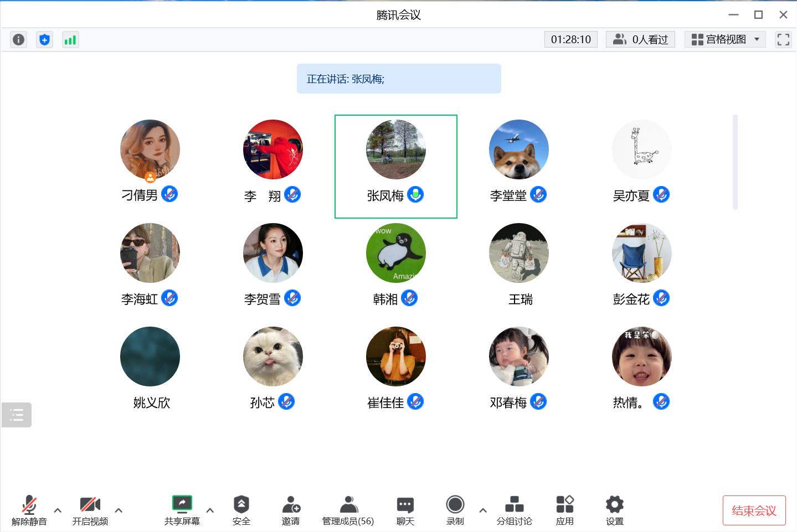This screenshot has width=797, height=532.
Task: Click the red 结束会议 button
Action: (x=754, y=510)
